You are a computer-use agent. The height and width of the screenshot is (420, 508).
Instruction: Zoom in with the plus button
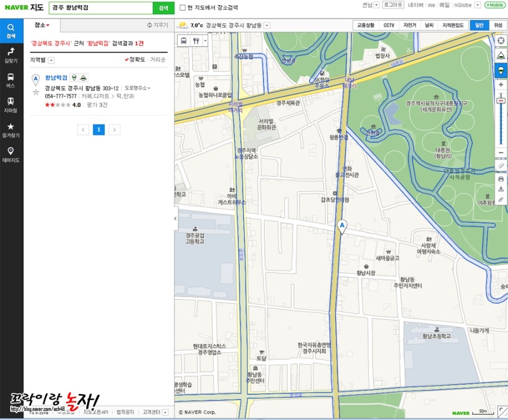(x=501, y=85)
